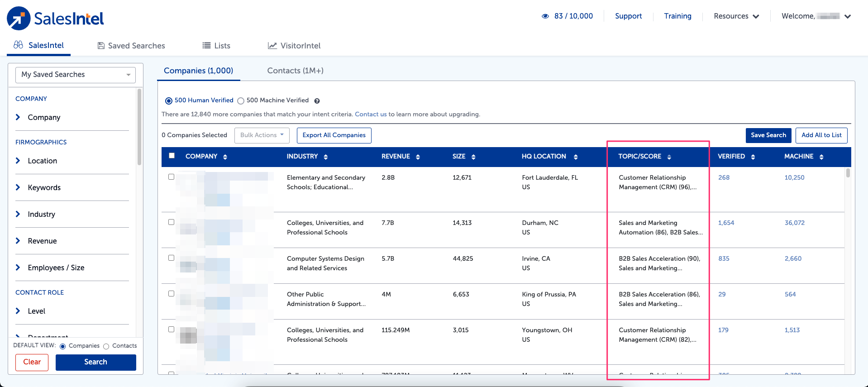Click the Contact us link
The width and height of the screenshot is (868, 387).
(x=371, y=115)
